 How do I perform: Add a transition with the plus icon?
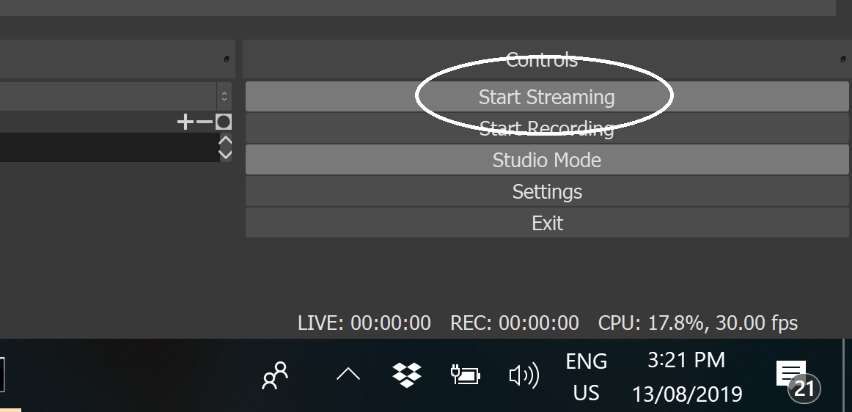[x=185, y=122]
